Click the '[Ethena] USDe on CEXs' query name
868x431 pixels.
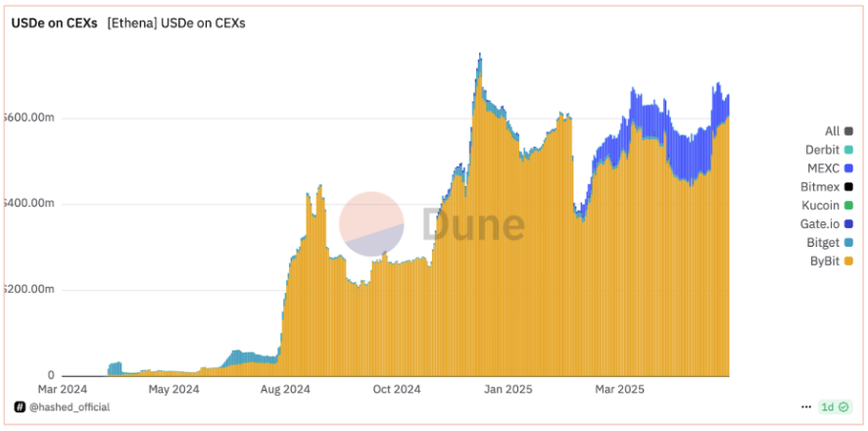[175, 24]
